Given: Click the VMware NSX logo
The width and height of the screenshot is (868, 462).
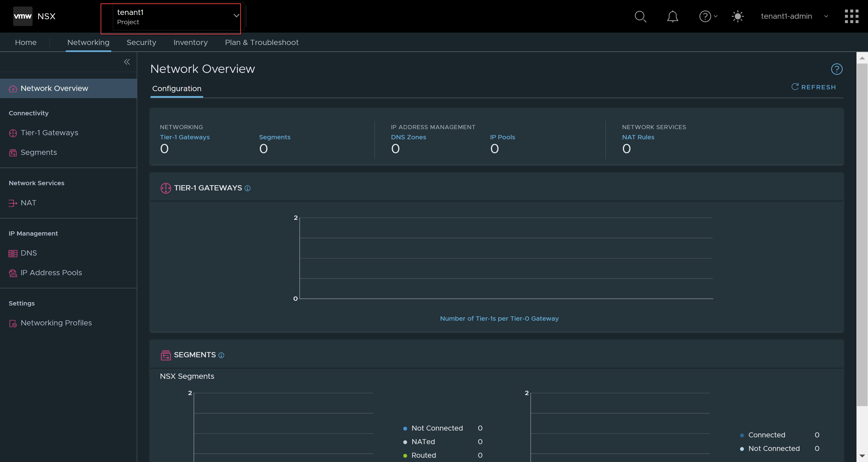Looking at the screenshot, I should [x=23, y=16].
